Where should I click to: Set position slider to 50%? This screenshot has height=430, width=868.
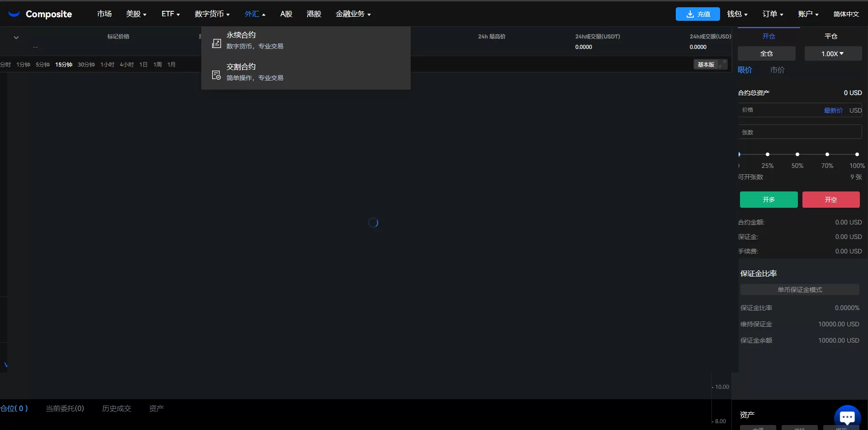click(797, 154)
